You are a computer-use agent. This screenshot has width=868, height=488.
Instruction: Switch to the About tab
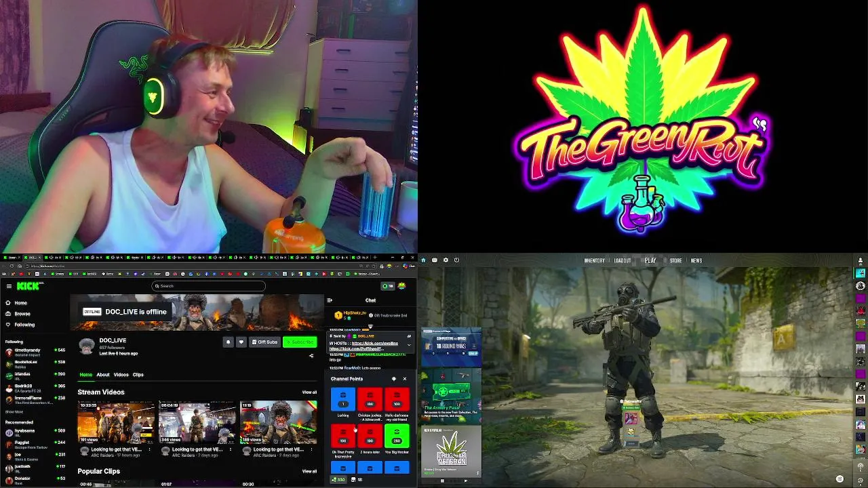coord(102,375)
